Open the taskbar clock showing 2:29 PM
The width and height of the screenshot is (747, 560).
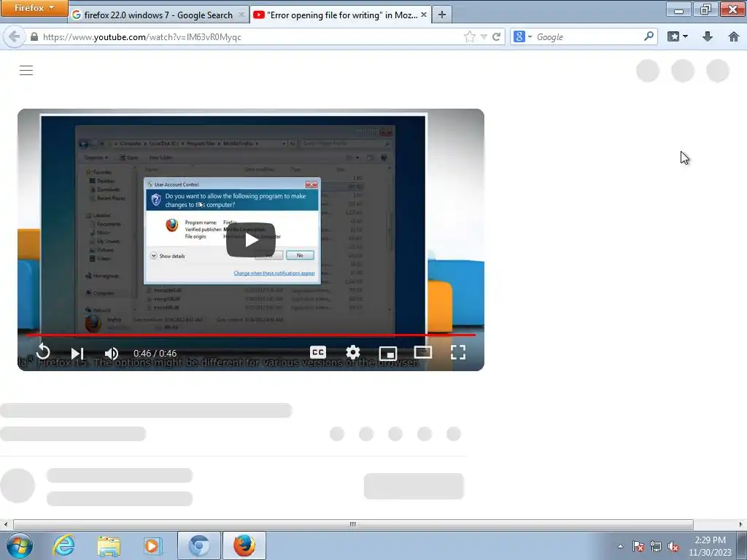coord(710,546)
